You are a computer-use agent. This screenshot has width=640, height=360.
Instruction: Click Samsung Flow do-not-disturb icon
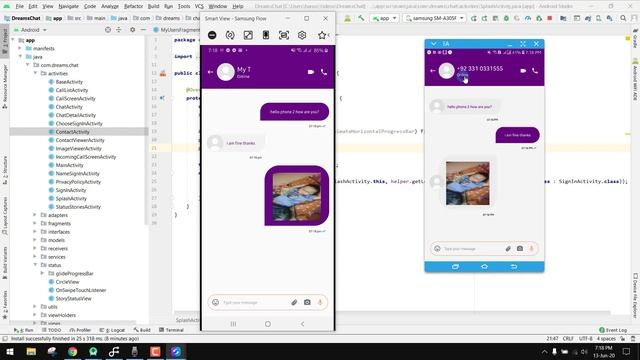click(212, 35)
